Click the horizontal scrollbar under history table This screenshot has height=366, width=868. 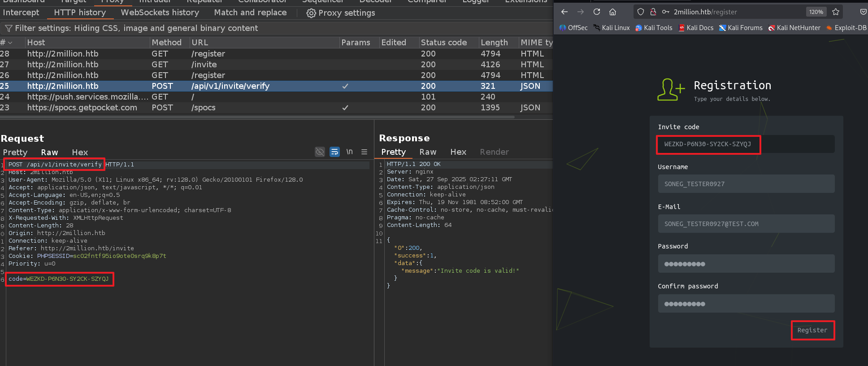click(x=257, y=117)
